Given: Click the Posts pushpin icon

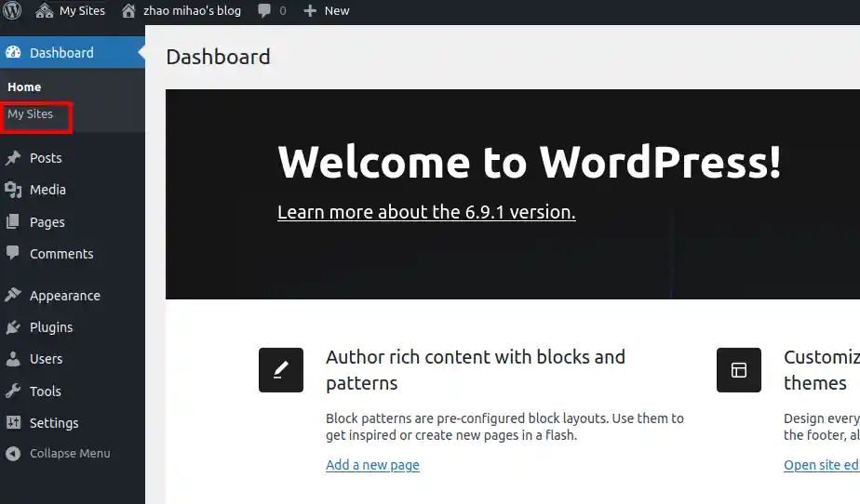Looking at the screenshot, I should (x=13, y=158).
